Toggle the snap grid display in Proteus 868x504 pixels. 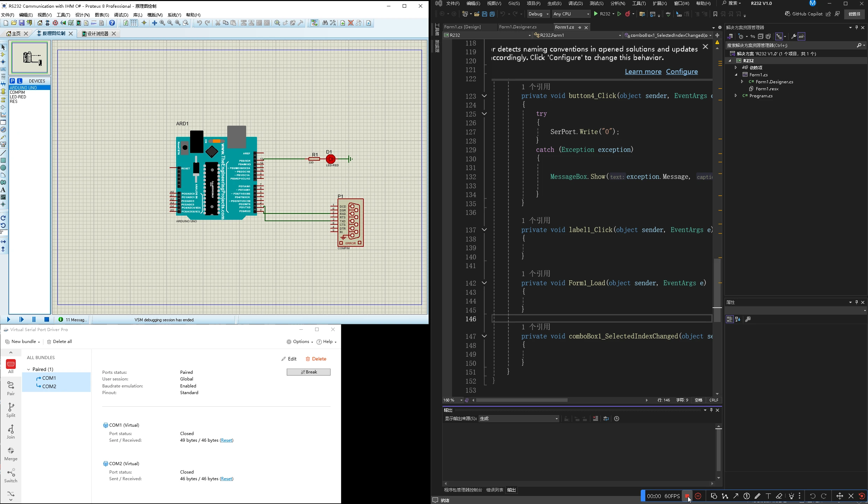tap(133, 22)
